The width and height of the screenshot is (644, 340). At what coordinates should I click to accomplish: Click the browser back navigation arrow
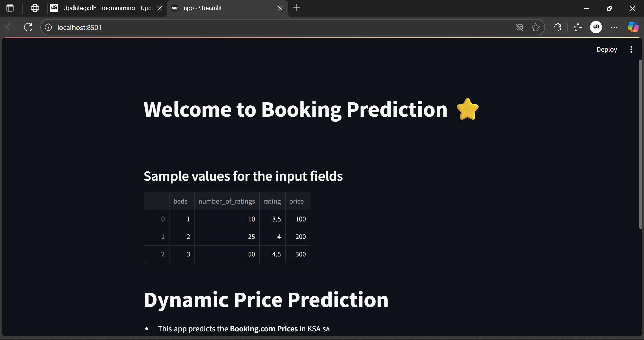point(10,27)
